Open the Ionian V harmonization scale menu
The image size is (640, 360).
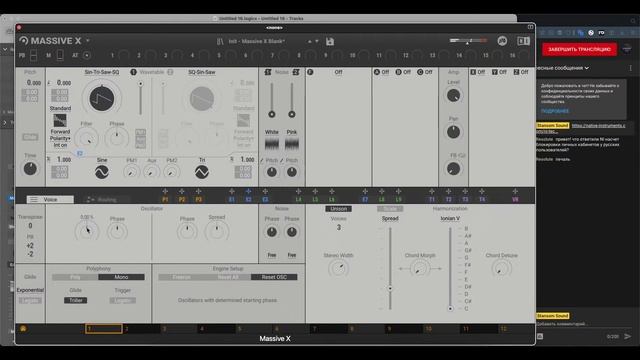pyautogui.click(x=450, y=218)
